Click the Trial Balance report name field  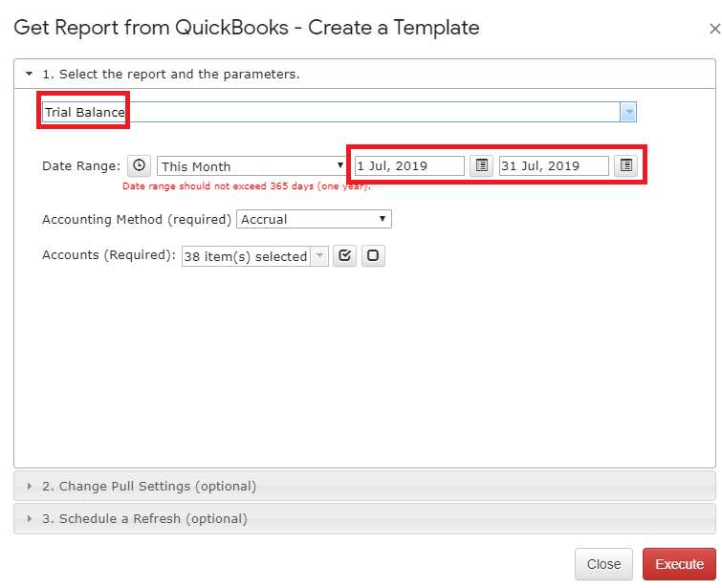(x=331, y=112)
